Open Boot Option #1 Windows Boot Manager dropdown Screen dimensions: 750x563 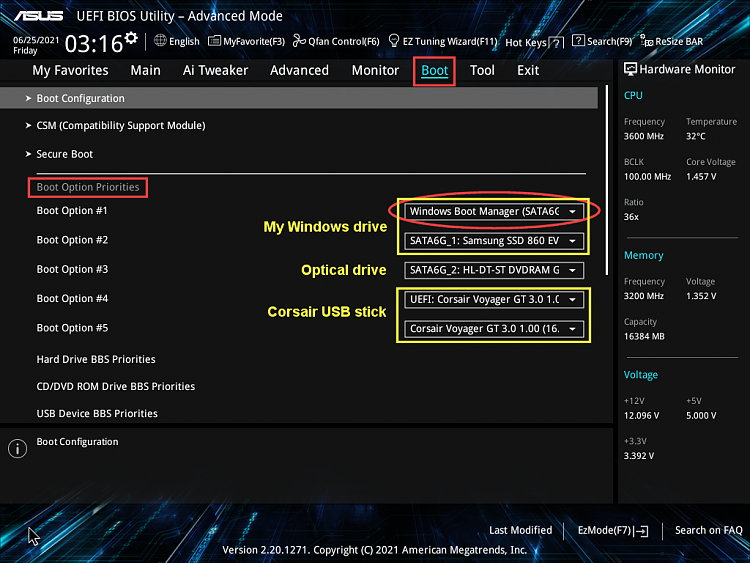494,211
